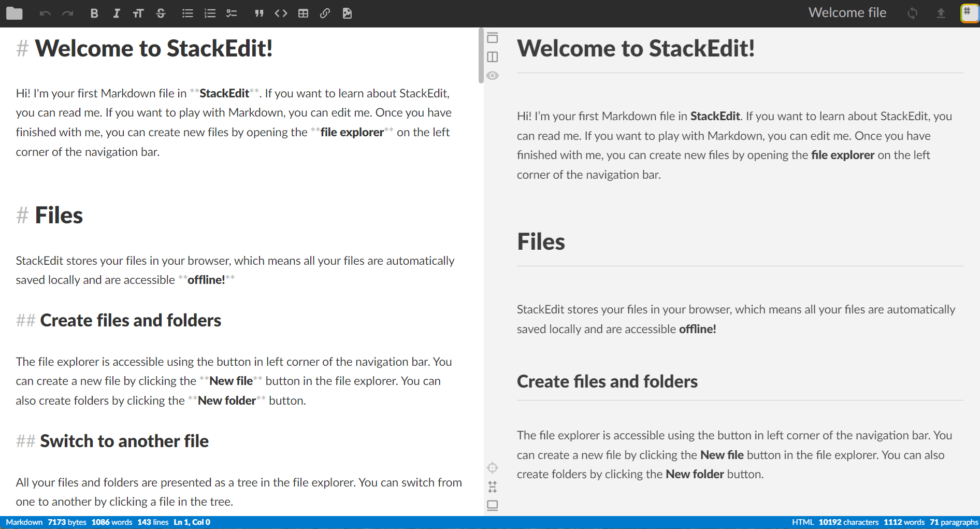This screenshot has width=980, height=529.
Task: Insert heading with the heading icon
Action: point(138,13)
